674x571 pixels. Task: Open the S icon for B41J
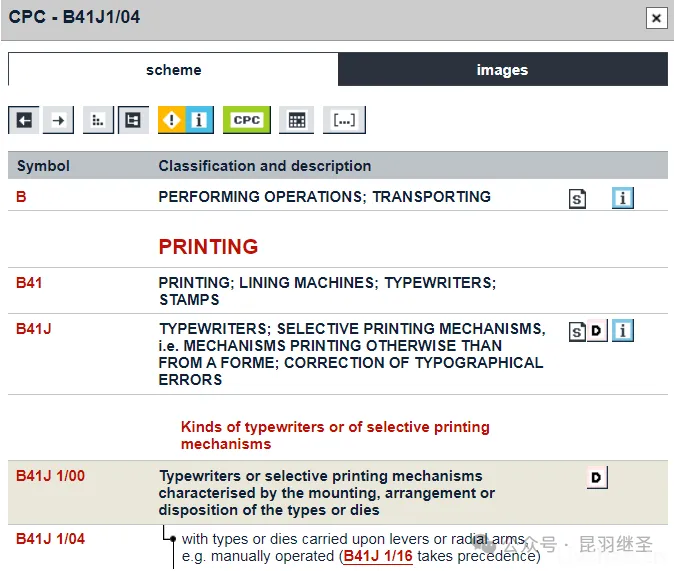[x=577, y=332]
